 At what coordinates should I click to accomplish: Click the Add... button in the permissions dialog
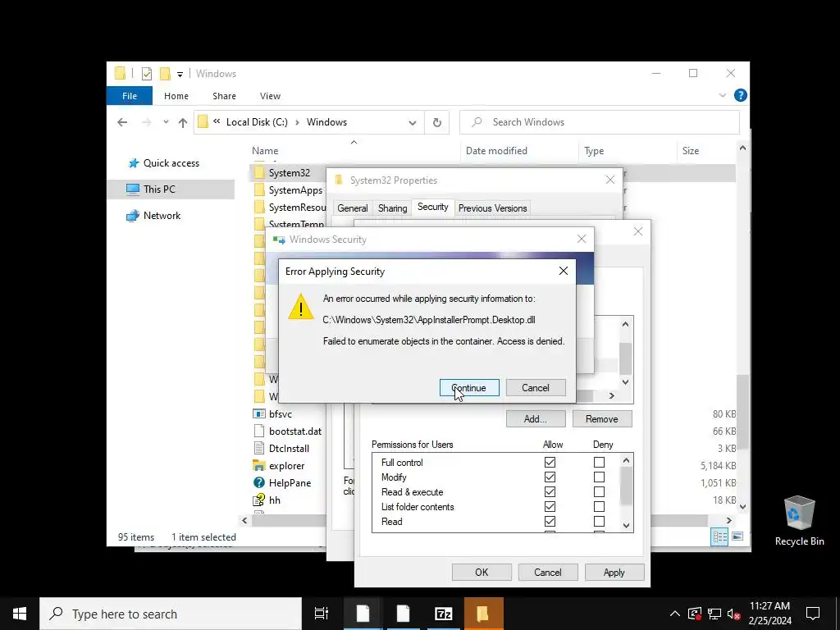click(x=535, y=419)
